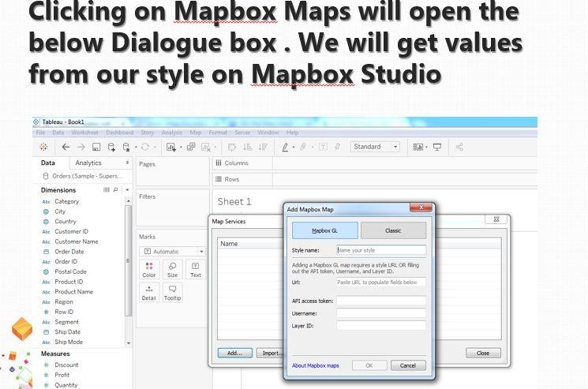
Task: Click Cancel in Add Mapbox Map dialog
Action: (408, 365)
